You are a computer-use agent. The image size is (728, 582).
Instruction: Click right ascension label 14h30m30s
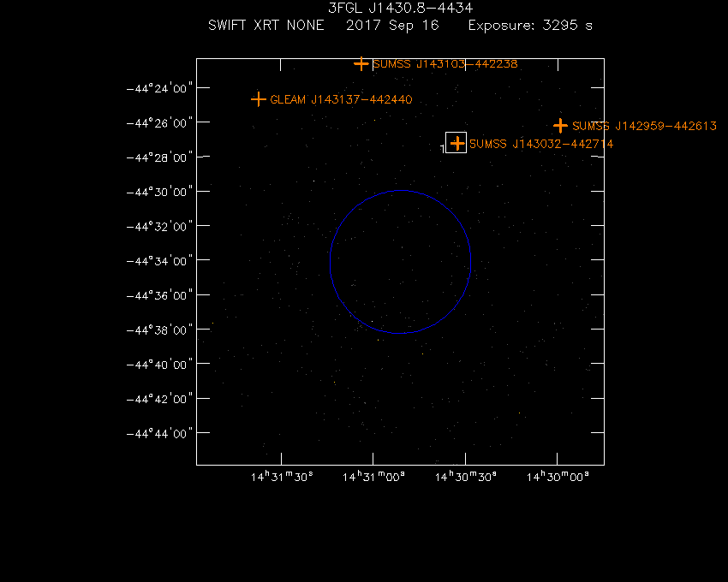pos(466,477)
